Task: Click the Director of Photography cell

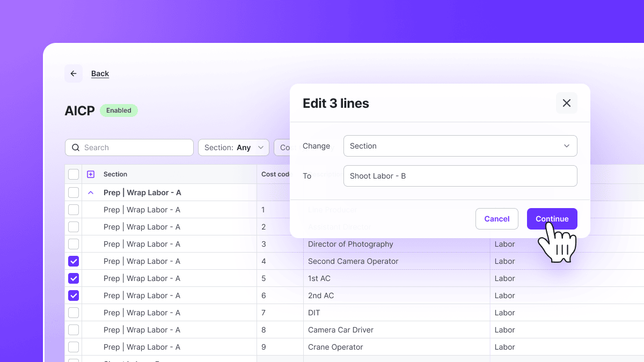Action: 397,244
